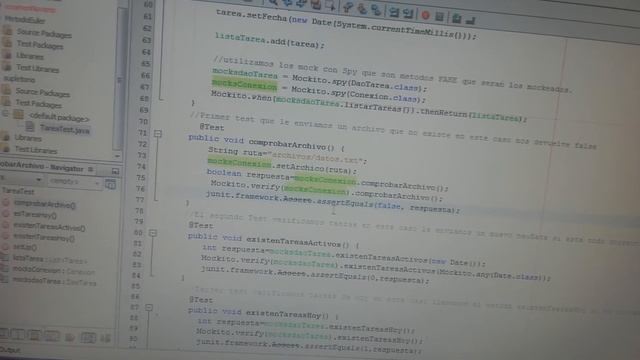
Task: Go to existenTareasActivos() in Navigator
Action: pyautogui.click(x=49, y=227)
